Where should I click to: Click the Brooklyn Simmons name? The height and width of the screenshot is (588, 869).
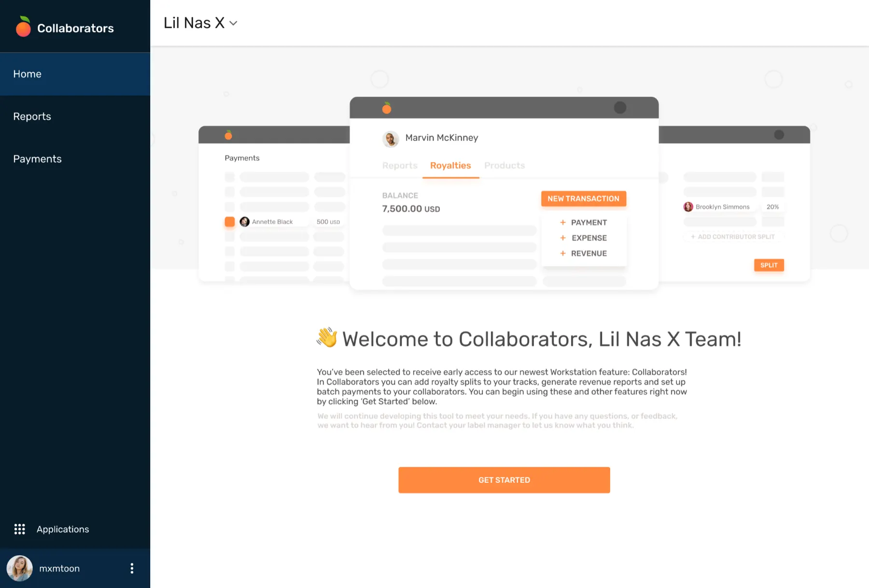(723, 207)
